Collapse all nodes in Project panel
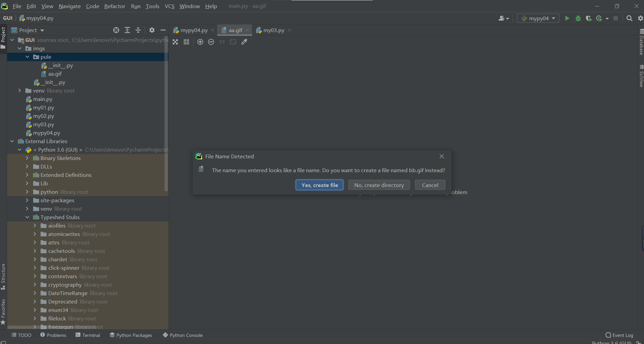Screen dimensions: 644x344 pos(138,30)
